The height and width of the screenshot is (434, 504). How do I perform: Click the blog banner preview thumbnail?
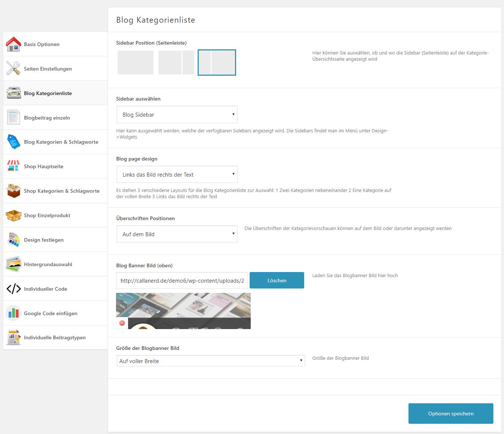pyautogui.click(x=183, y=311)
